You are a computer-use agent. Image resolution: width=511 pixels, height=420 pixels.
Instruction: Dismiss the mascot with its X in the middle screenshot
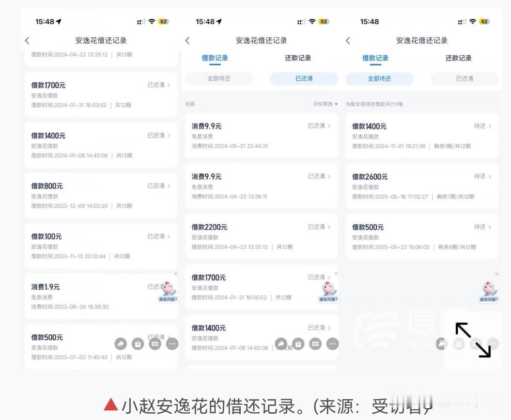point(336,274)
